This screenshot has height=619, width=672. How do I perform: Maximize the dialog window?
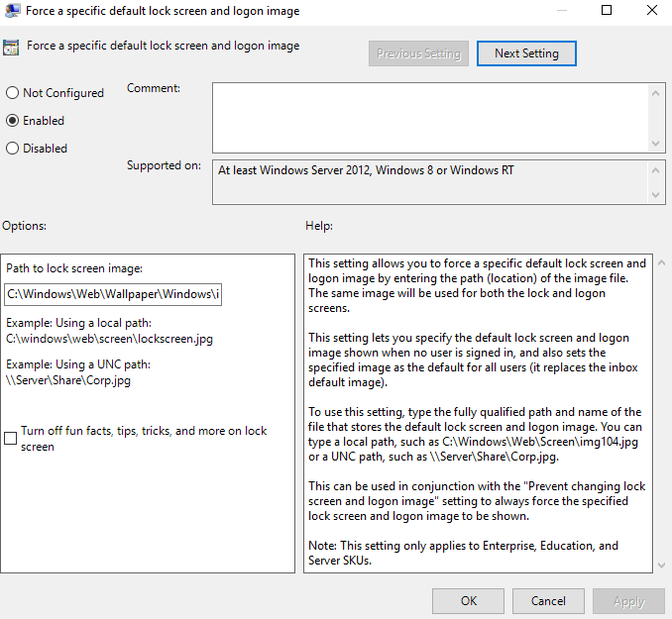tap(607, 10)
